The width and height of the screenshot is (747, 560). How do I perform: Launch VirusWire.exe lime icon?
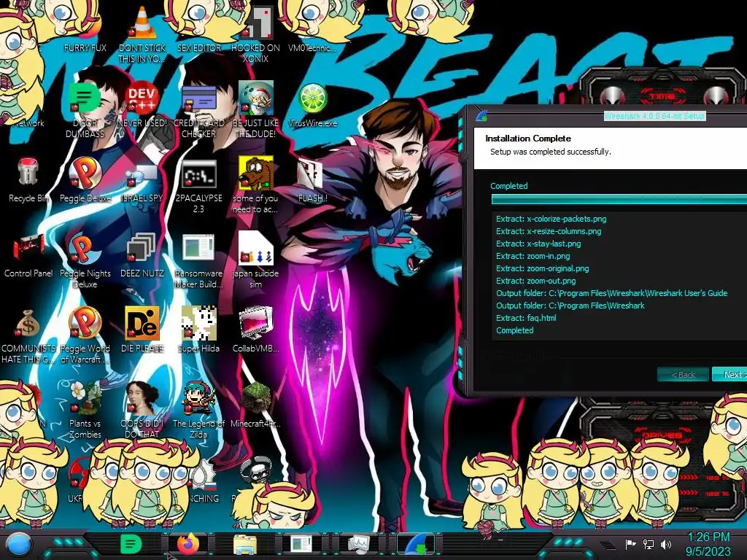point(312,98)
